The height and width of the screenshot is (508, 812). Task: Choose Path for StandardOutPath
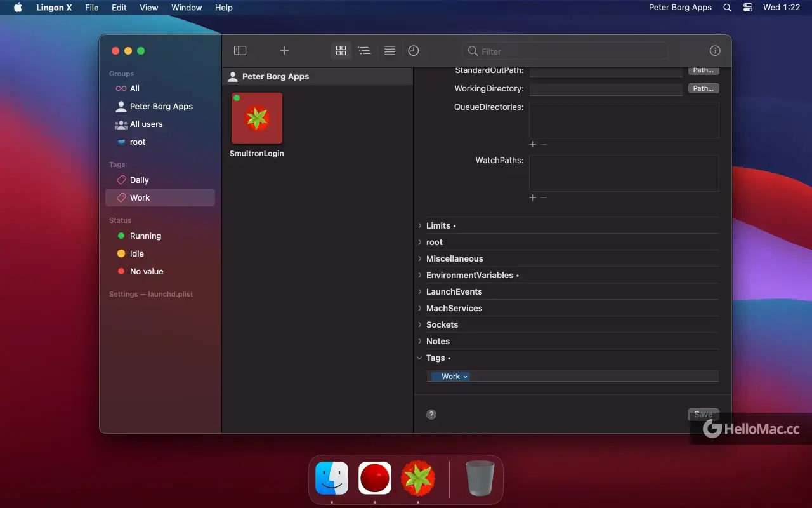[x=704, y=70]
